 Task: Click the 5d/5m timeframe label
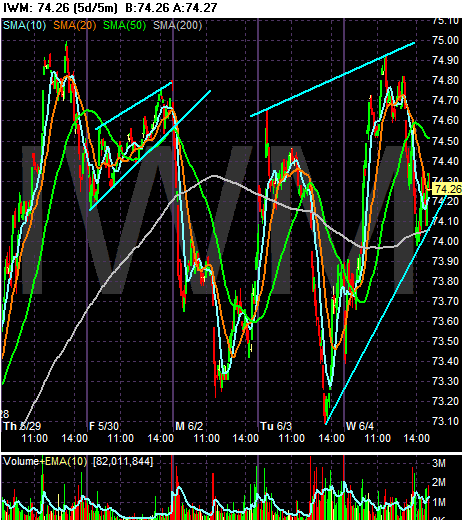coord(95,7)
